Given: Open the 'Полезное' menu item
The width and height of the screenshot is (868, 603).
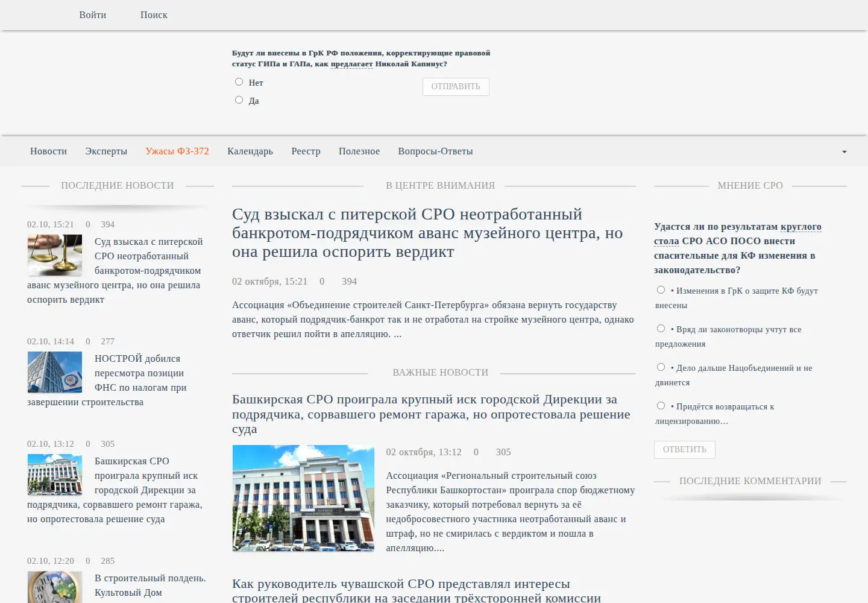Looking at the screenshot, I should (359, 151).
